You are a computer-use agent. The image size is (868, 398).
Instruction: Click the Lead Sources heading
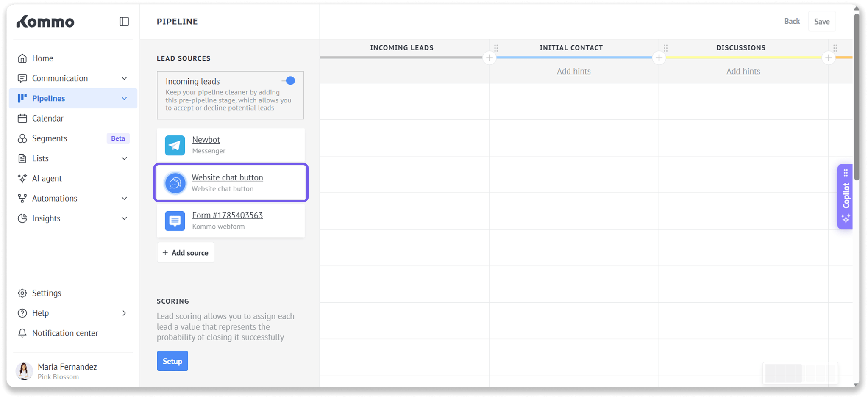184,58
